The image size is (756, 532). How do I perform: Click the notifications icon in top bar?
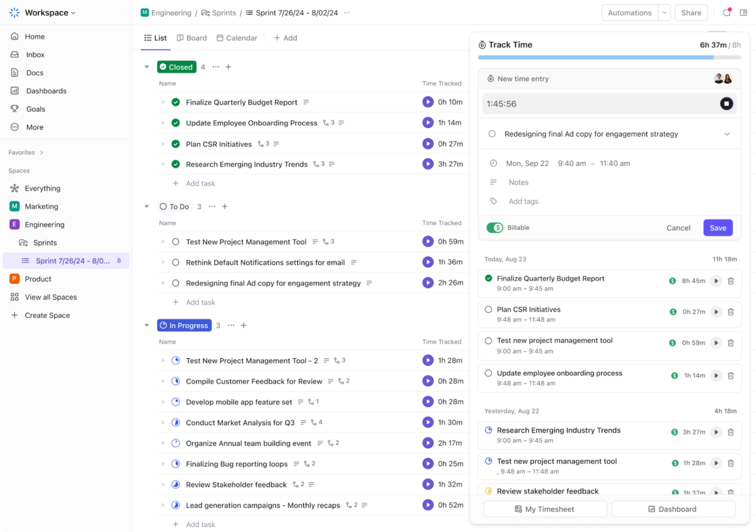click(x=727, y=12)
